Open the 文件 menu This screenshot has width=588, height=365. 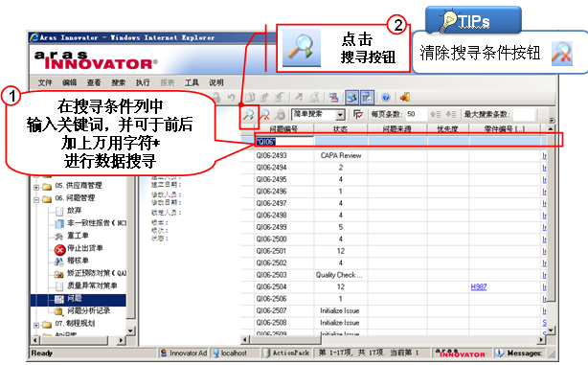pos(45,82)
